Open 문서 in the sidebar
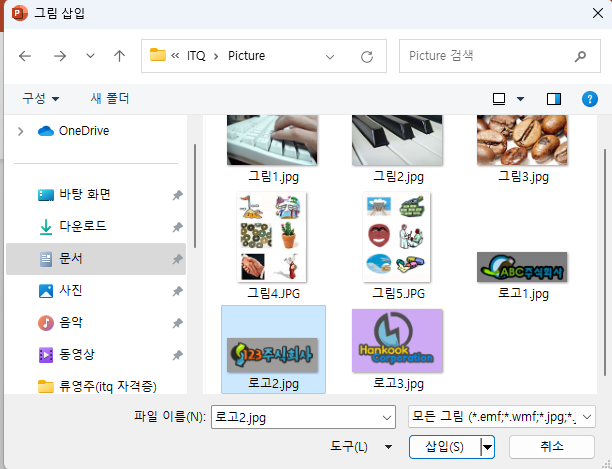Viewport: 612px width, 469px height. click(x=96, y=259)
